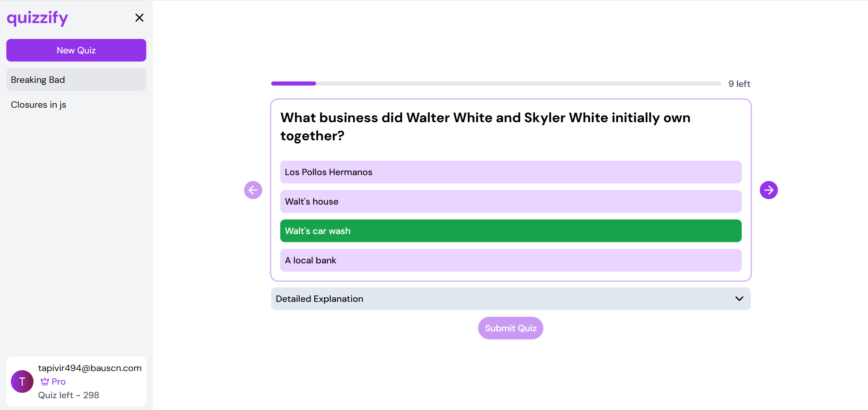Open the Breaking Bad quiz

76,80
